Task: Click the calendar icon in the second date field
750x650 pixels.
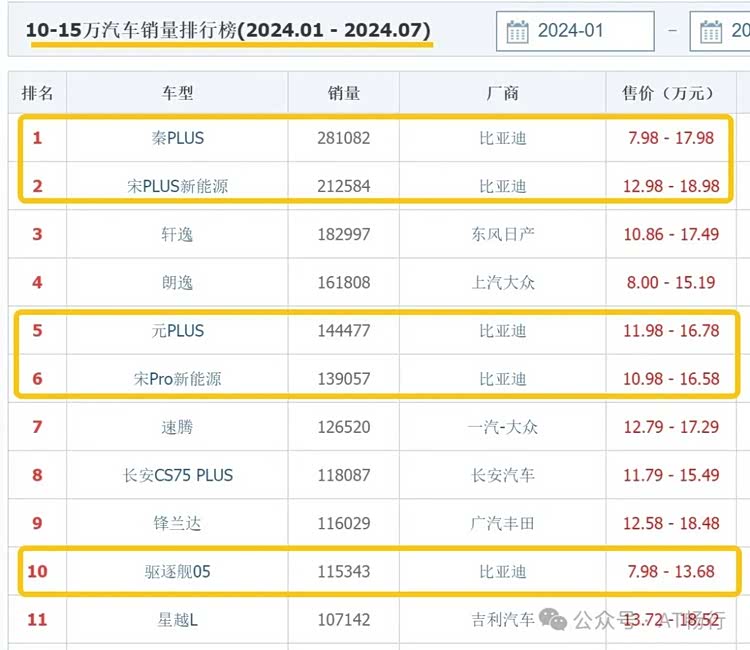Action: (711, 31)
